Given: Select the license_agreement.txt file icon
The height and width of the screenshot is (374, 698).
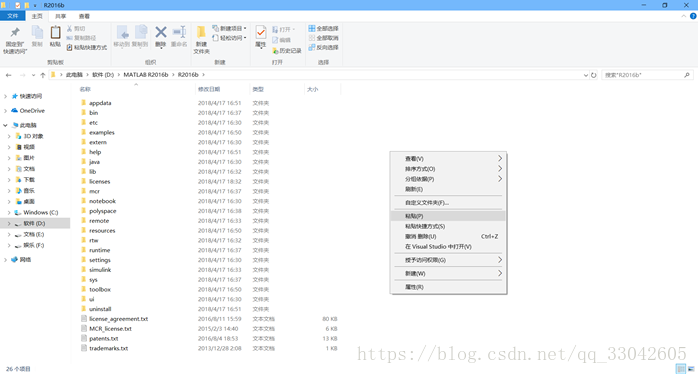Looking at the screenshot, I should click(x=84, y=319).
